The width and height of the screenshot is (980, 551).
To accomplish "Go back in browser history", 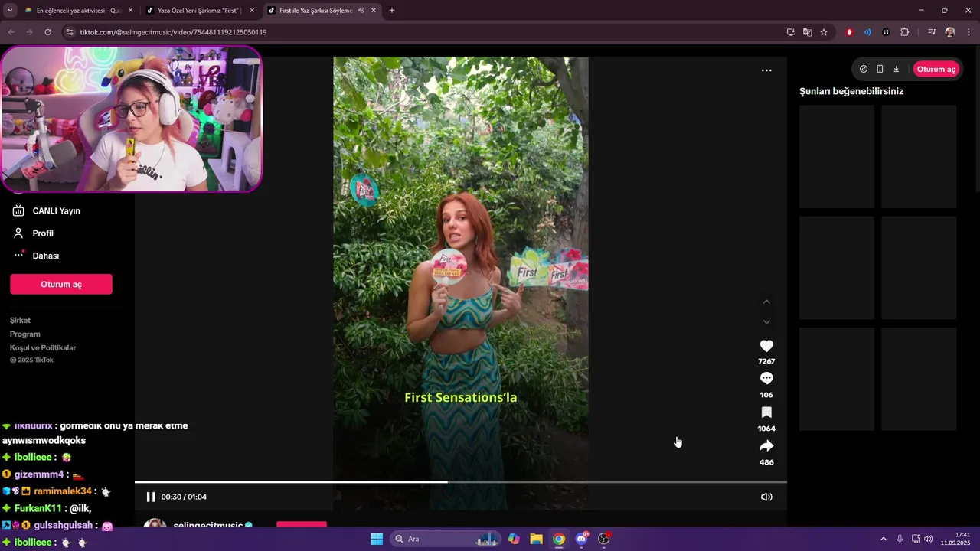I will (x=10, y=32).
